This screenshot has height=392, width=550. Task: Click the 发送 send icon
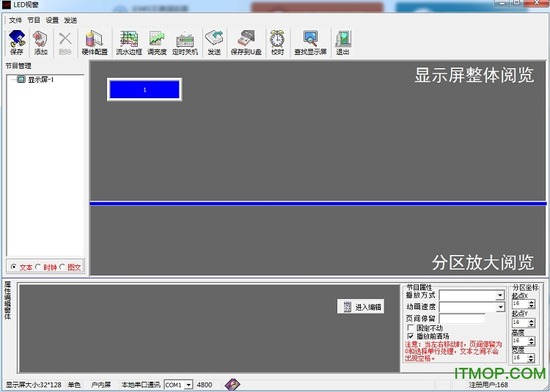[214, 43]
